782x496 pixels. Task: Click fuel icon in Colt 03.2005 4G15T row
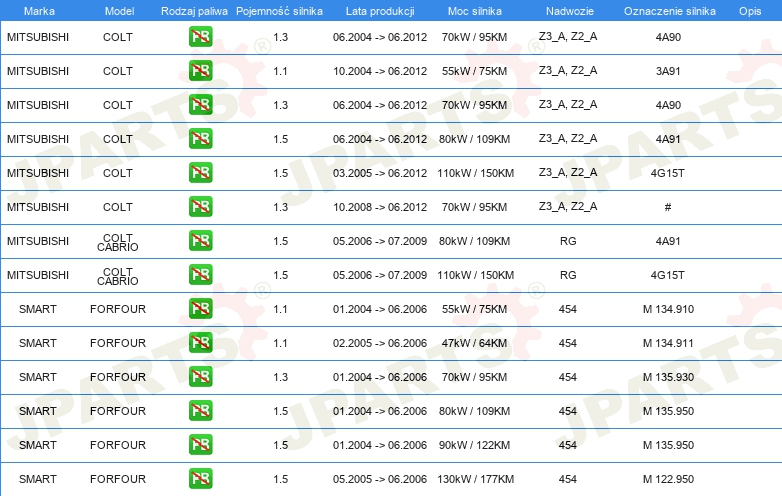[x=200, y=172]
